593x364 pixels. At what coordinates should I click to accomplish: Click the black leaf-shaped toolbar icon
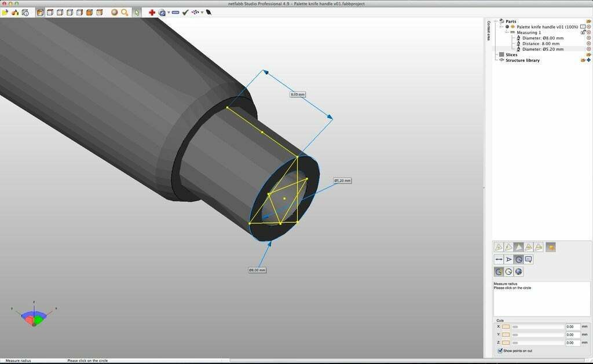(x=208, y=13)
